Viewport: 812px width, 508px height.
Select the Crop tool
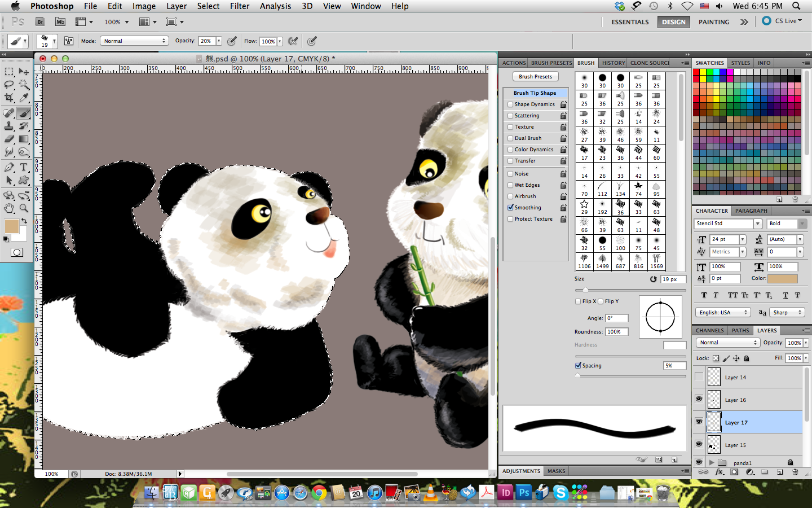click(x=9, y=98)
